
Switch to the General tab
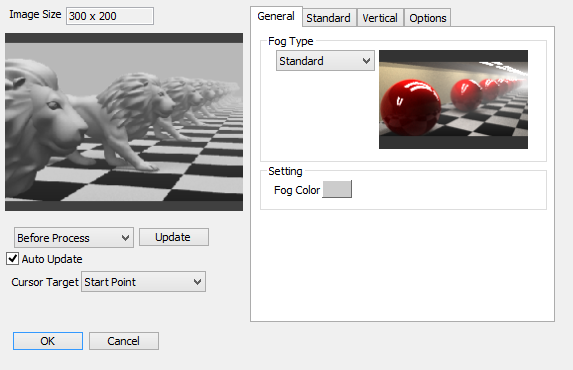coord(276,16)
